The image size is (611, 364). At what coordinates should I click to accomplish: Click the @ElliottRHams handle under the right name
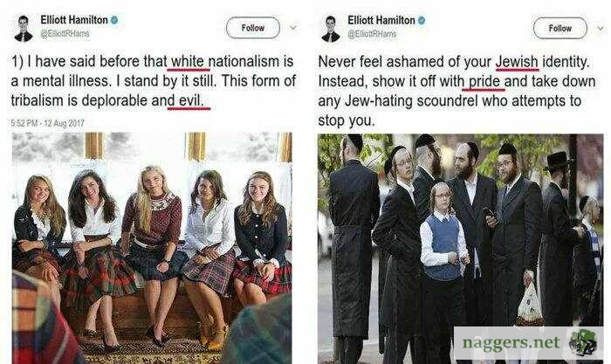click(372, 34)
